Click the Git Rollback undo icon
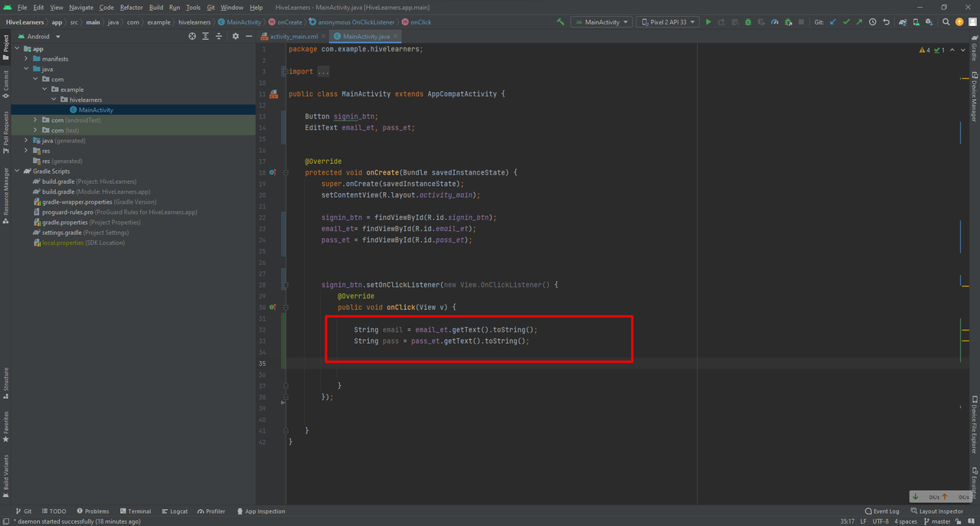 (x=886, y=22)
